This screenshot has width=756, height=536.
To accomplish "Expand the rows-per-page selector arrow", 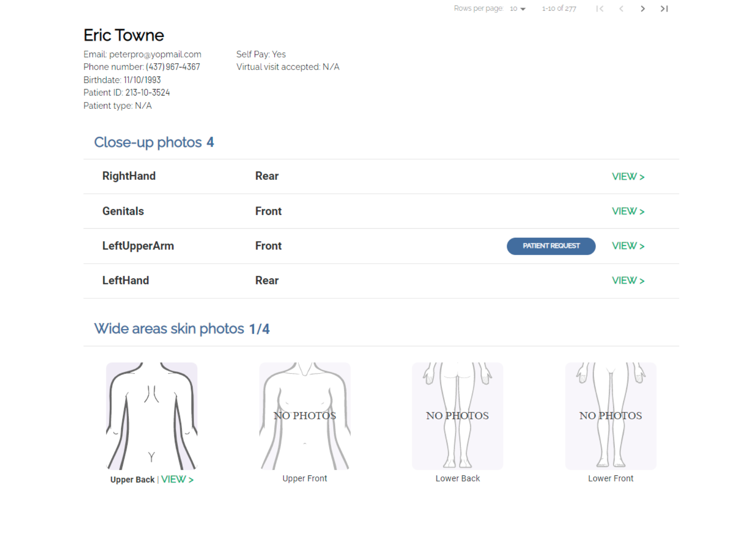I will point(523,8).
